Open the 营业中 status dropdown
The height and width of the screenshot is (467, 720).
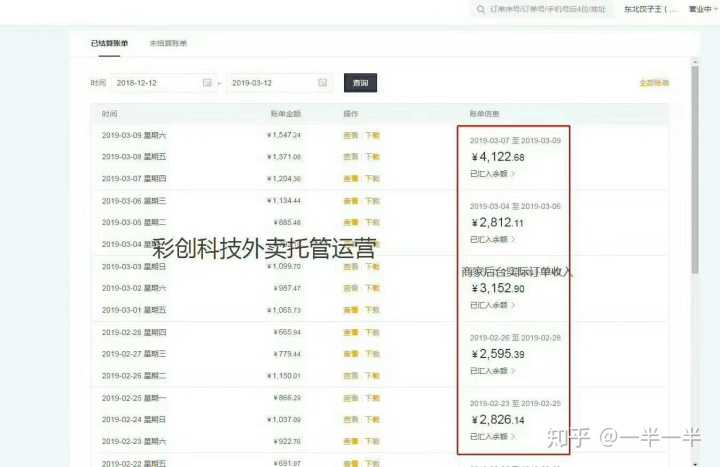pyautogui.click(x=703, y=9)
